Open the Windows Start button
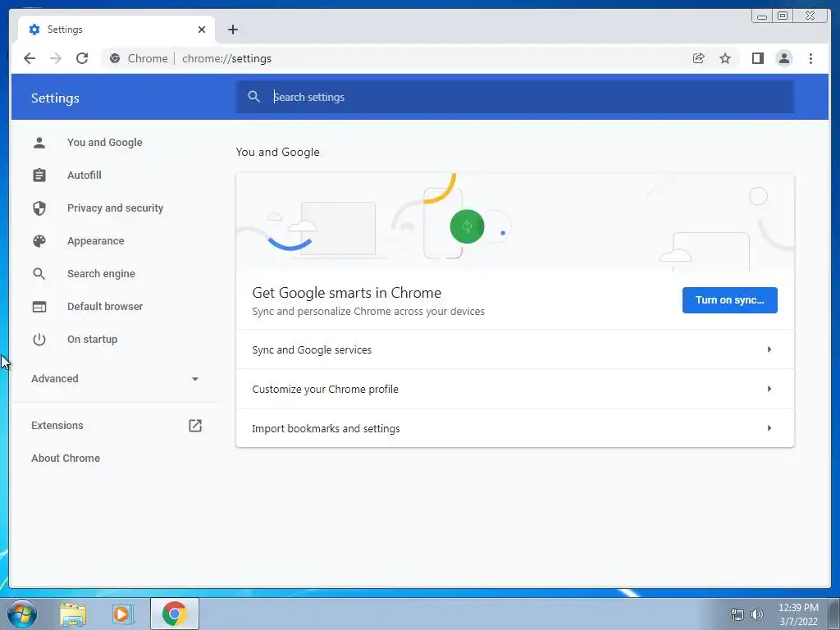Viewport: 840px width, 630px height. tap(22, 614)
